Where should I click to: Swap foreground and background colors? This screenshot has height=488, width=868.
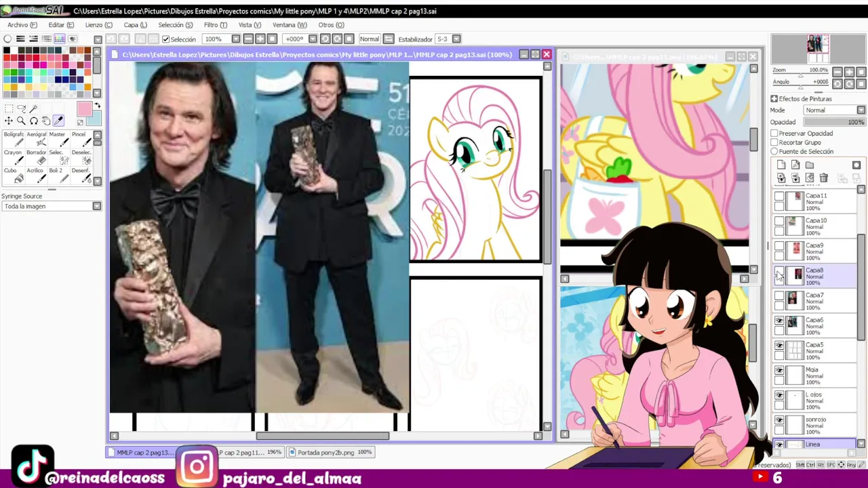[x=98, y=105]
